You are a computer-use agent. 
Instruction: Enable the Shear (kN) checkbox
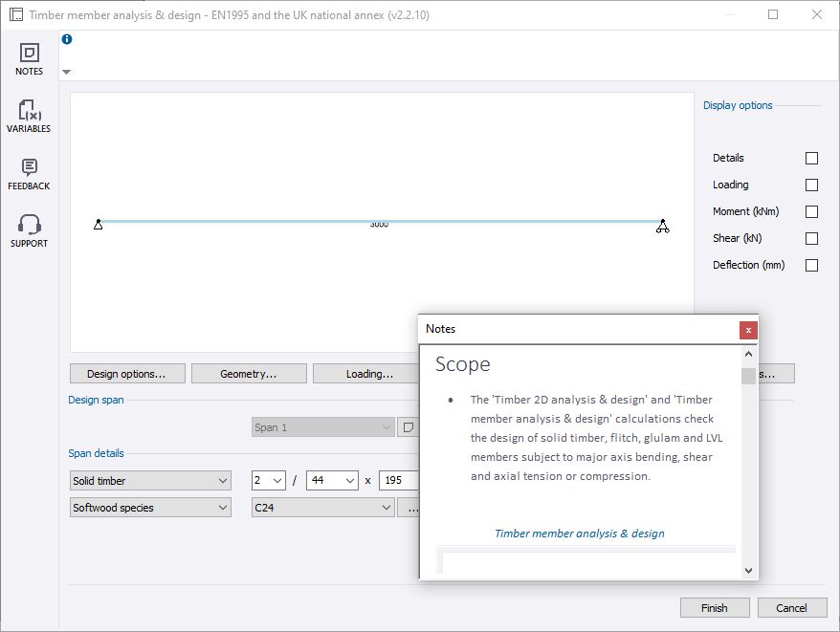[x=811, y=238]
